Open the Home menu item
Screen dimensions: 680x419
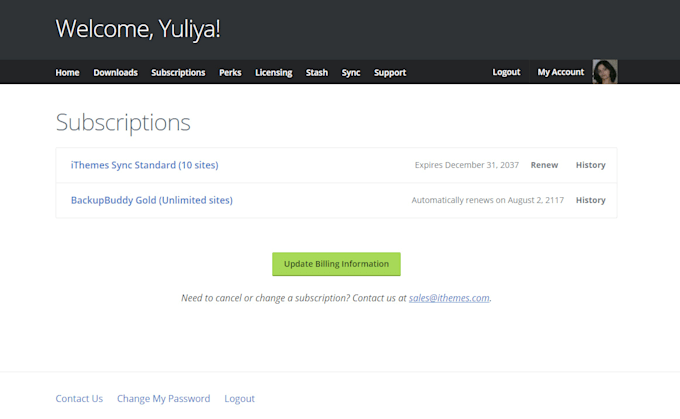[x=67, y=72]
